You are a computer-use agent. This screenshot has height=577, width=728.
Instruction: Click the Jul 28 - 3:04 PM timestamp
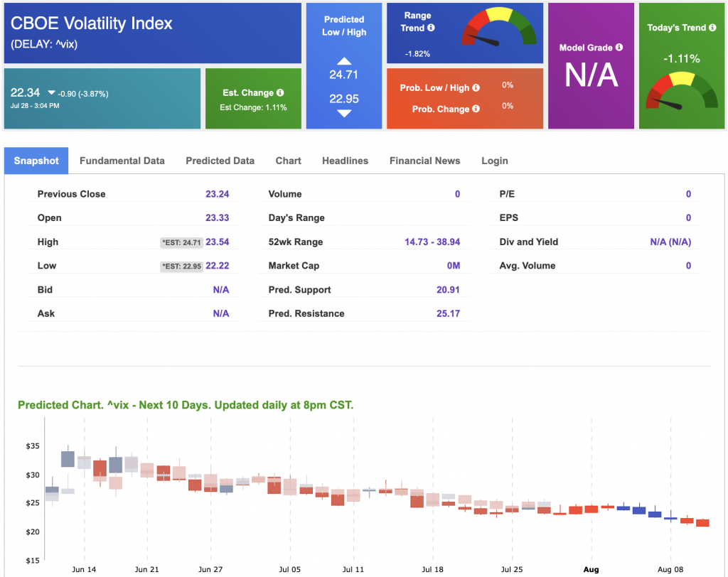coord(35,106)
